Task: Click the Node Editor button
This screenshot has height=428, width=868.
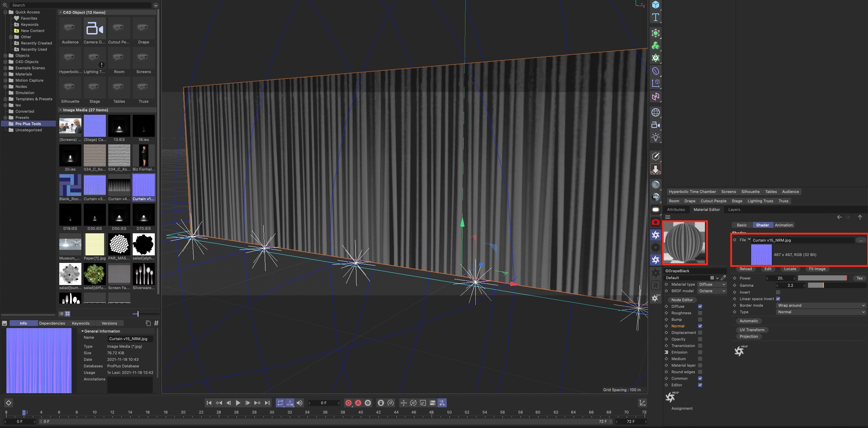Action: (x=682, y=300)
